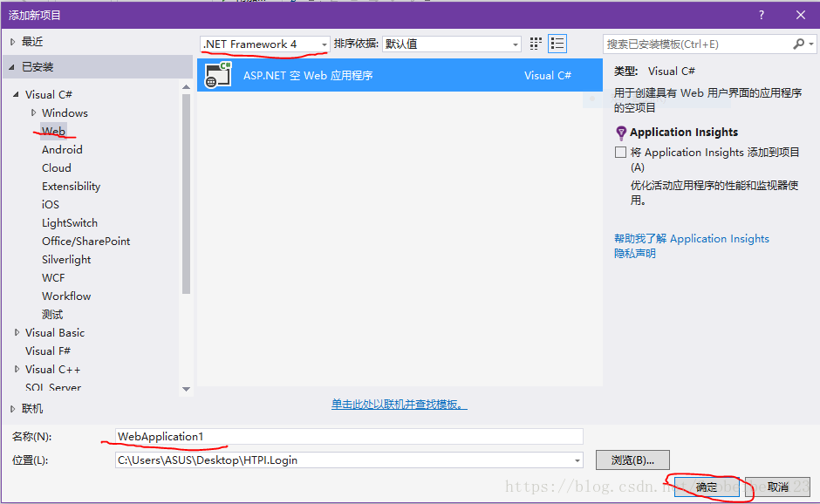Select the WCF category
The image size is (820, 504).
tap(53, 277)
